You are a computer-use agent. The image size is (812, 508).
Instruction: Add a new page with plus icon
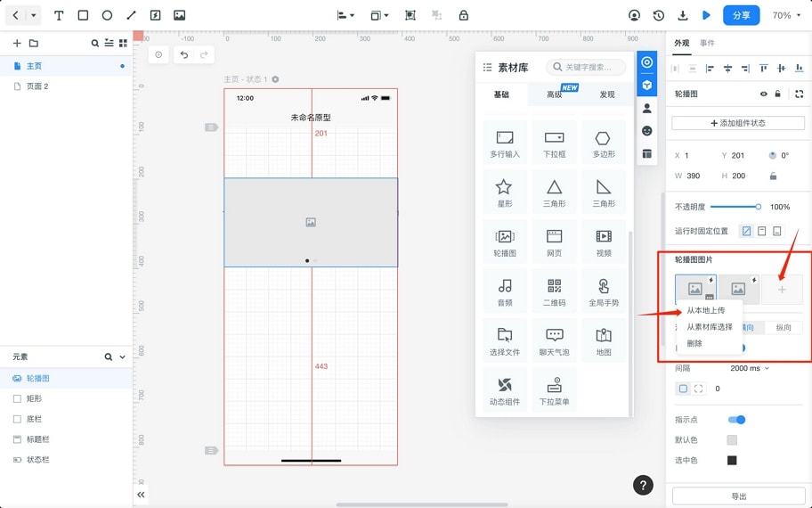[17, 43]
